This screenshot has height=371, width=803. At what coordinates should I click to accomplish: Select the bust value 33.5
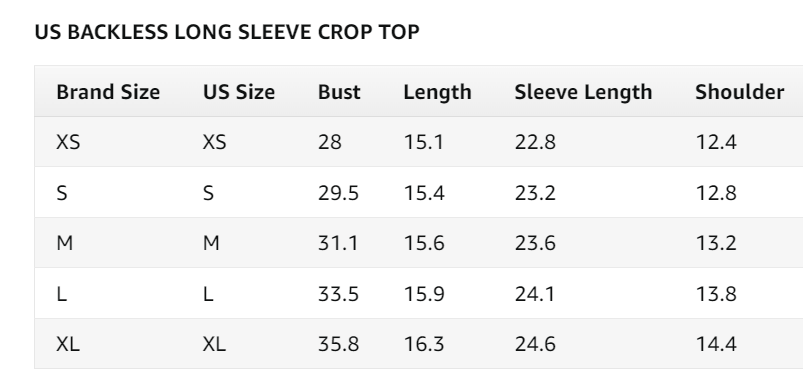[x=338, y=294]
